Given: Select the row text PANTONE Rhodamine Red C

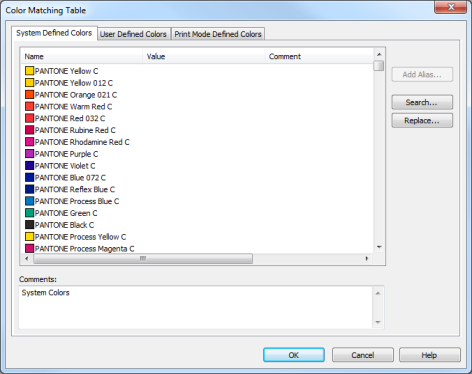Looking at the screenshot, I should coord(82,142).
